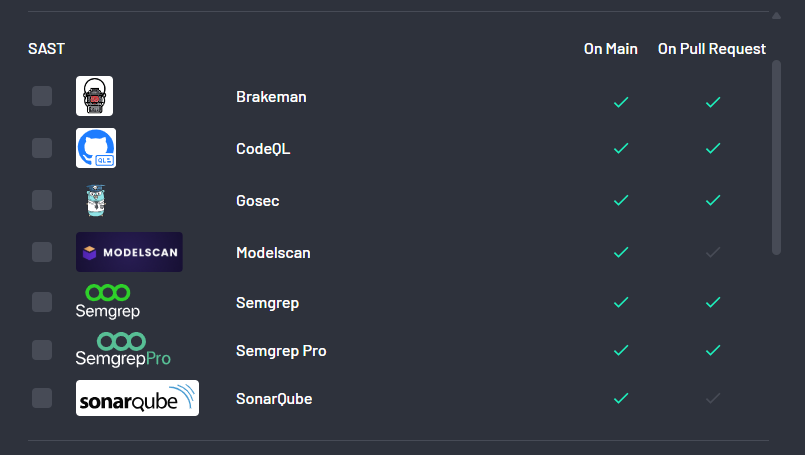Click the green Semgrep logo

click(x=108, y=302)
